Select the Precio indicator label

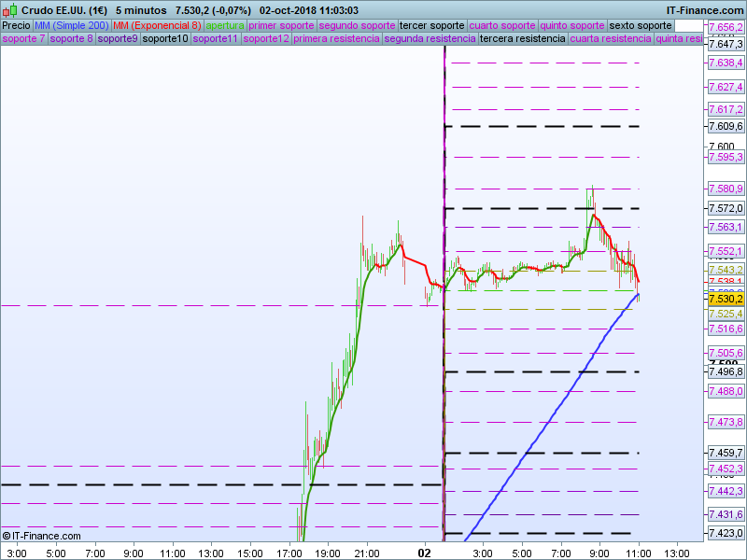(16, 26)
